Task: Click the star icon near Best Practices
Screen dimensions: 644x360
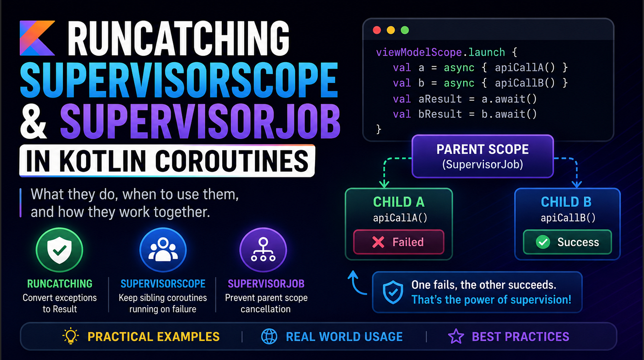Action: (x=456, y=337)
